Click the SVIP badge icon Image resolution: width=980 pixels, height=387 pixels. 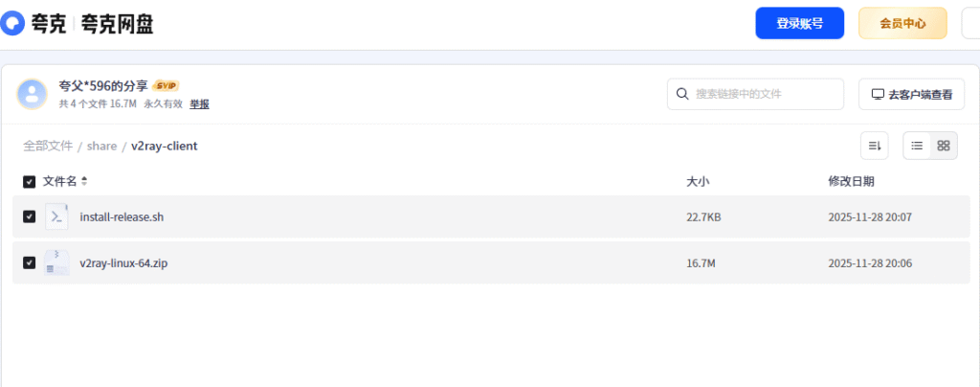coord(167,85)
